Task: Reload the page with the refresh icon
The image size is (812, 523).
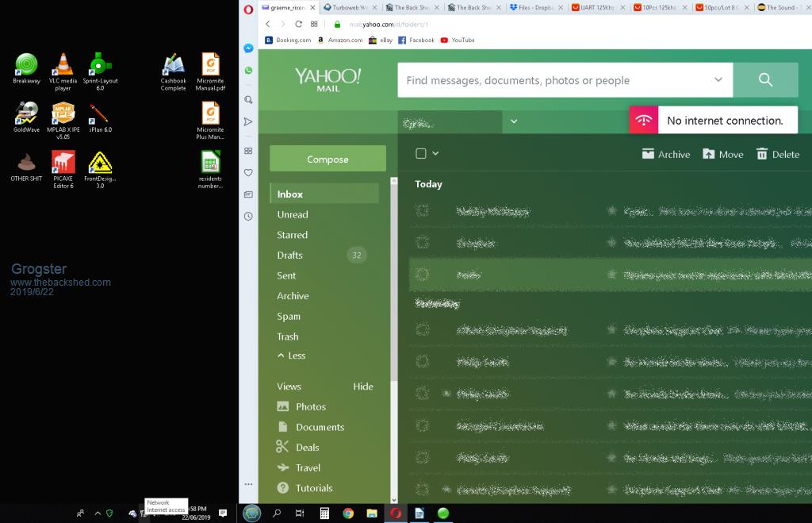Action: [x=298, y=25]
